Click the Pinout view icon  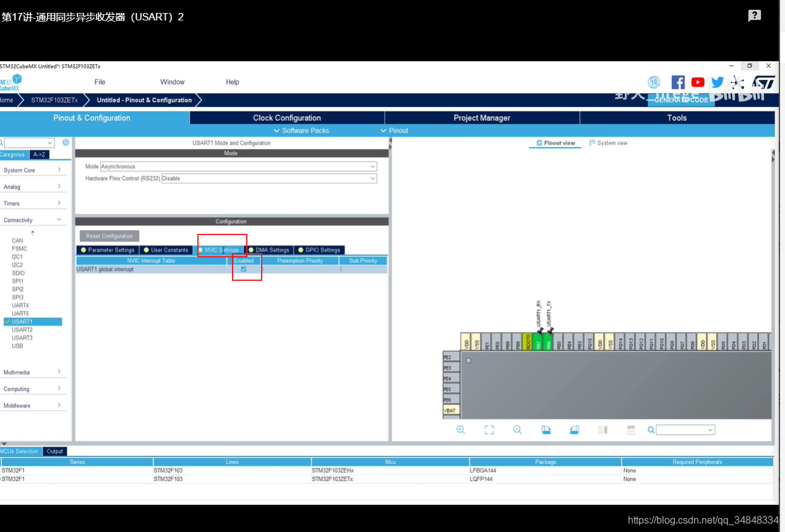pyautogui.click(x=539, y=143)
